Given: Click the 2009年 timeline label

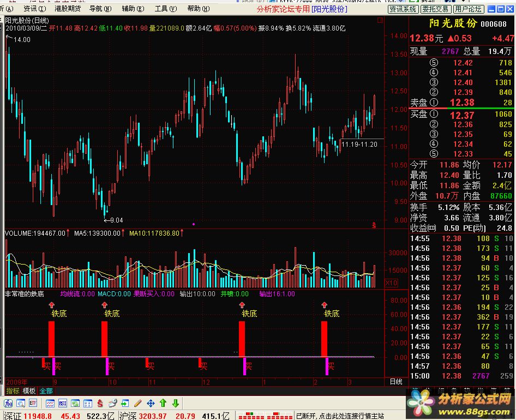Looking at the screenshot, I should click(x=17, y=382).
